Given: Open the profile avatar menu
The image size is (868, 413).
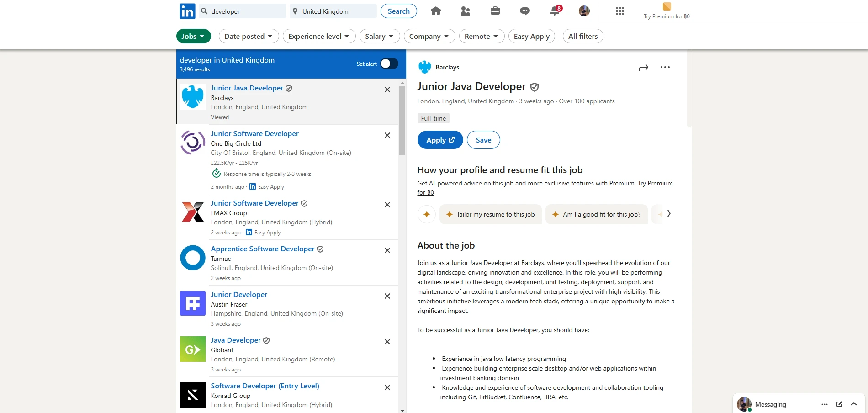Looking at the screenshot, I should click(584, 11).
